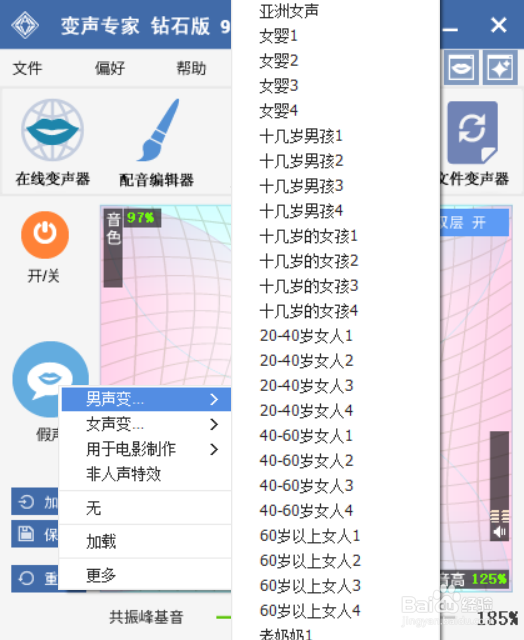Choose 60岁以上女人3 voice preset
The height and width of the screenshot is (640, 524).
[310, 585]
